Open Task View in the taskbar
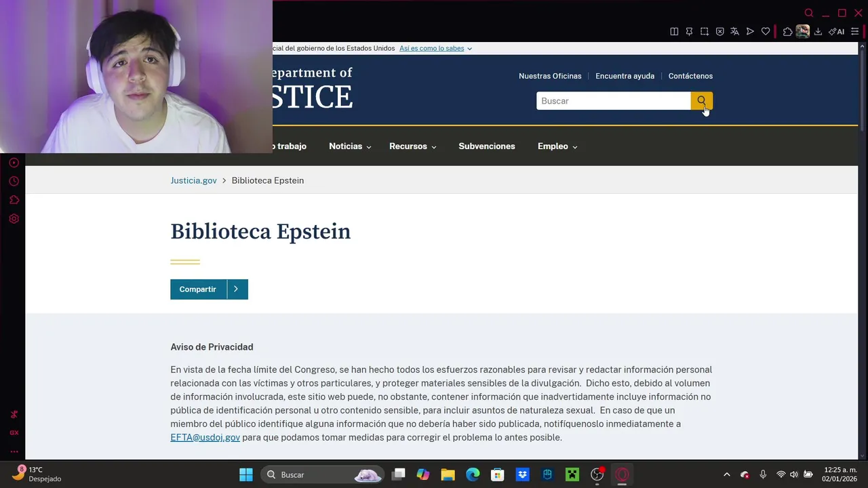The image size is (868, 488). tap(399, 474)
